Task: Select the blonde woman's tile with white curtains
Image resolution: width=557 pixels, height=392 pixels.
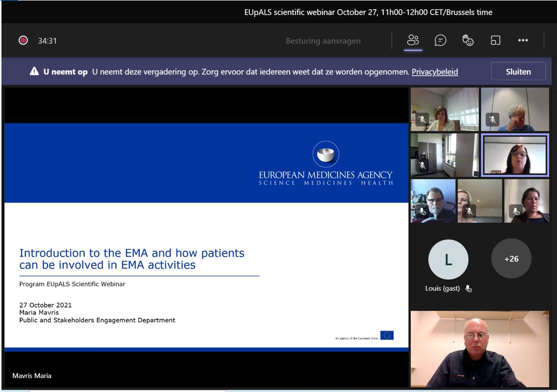Action: click(x=445, y=109)
